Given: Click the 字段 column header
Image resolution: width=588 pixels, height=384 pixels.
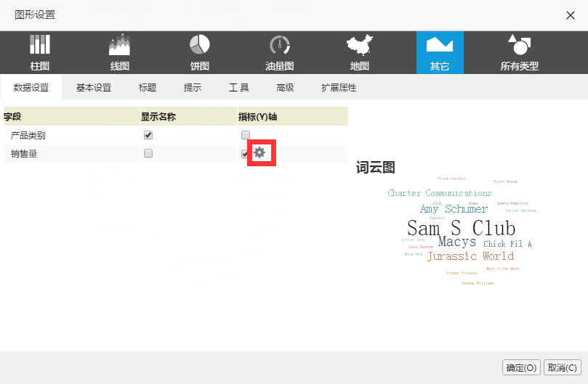Looking at the screenshot, I should click(72, 117).
